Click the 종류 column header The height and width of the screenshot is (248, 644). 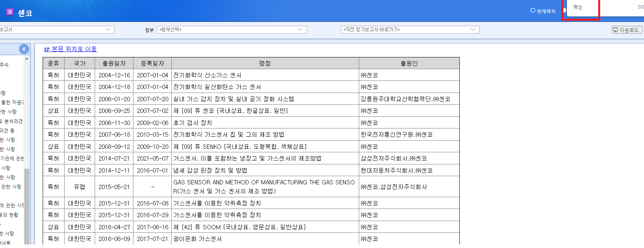53,63
